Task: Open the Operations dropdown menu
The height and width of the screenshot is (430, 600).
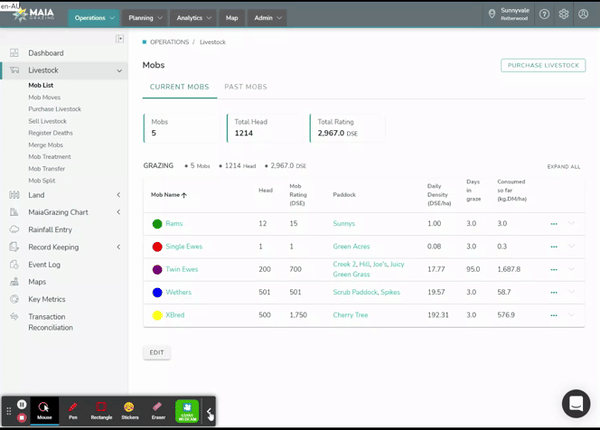Action: click(x=95, y=17)
